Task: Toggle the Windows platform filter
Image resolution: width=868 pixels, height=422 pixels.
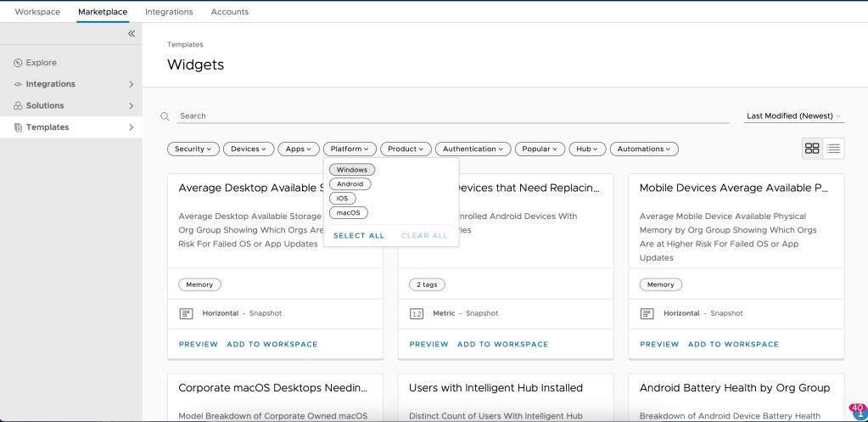Action: [x=352, y=170]
